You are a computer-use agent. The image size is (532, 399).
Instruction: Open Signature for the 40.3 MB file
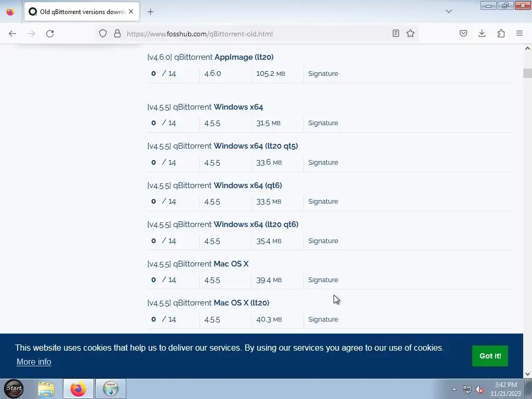323,320
